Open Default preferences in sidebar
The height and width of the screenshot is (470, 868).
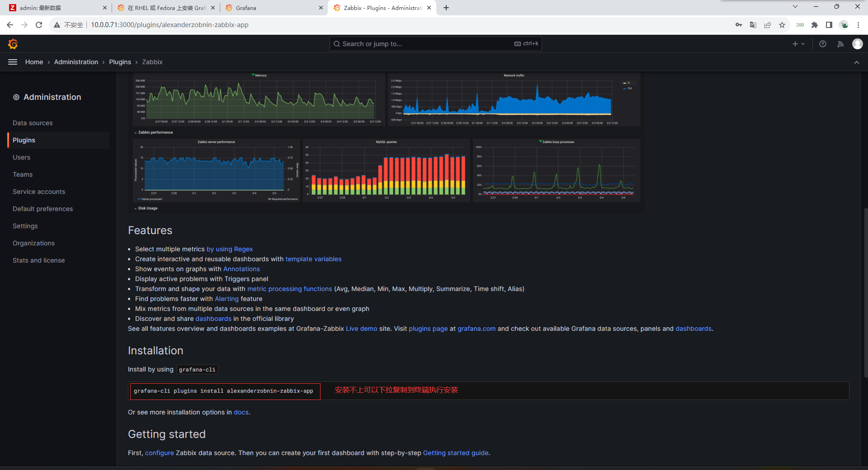42,209
